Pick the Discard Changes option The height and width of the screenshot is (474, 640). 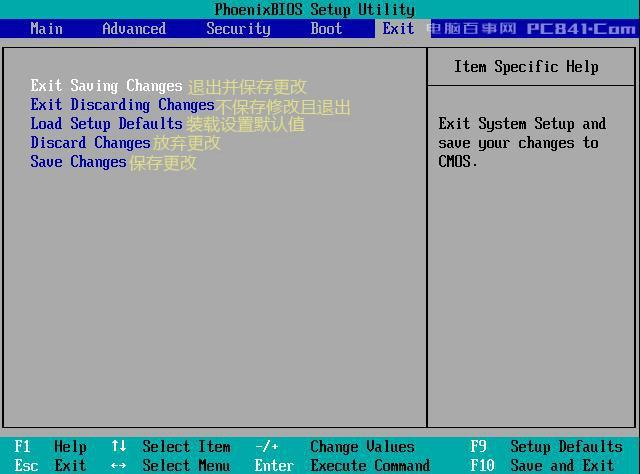tap(90, 143)
